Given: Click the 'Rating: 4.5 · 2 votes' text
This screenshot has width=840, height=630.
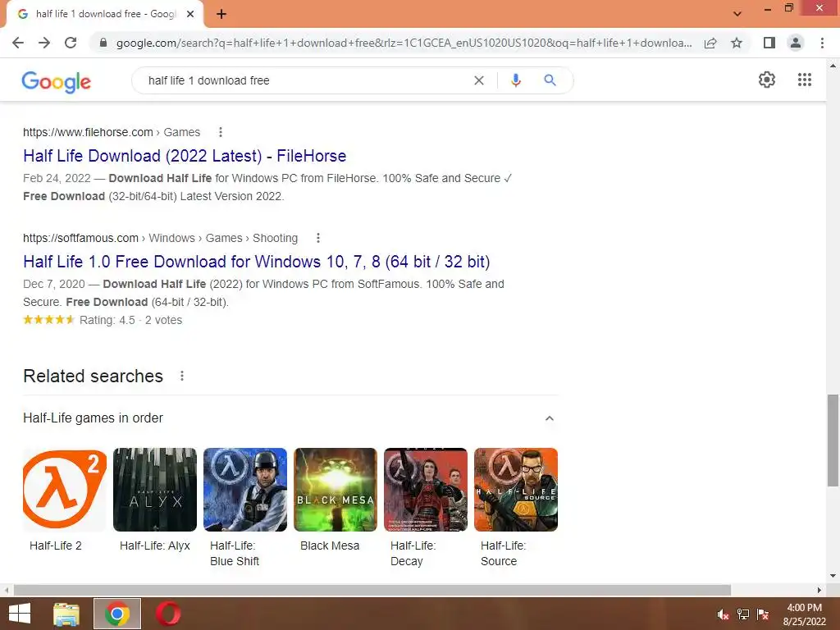Looking at the screenshot, I should click(130, 321).
